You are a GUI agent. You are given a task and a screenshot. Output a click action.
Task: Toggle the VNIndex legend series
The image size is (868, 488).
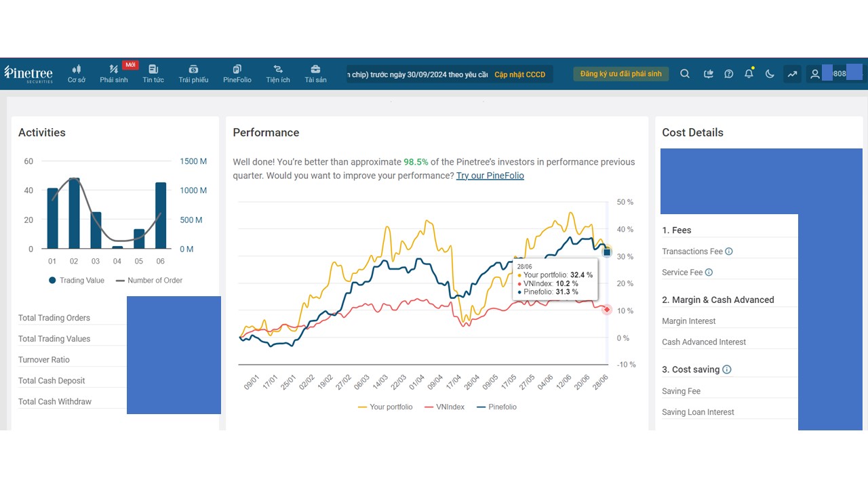[x=444, y=407]
